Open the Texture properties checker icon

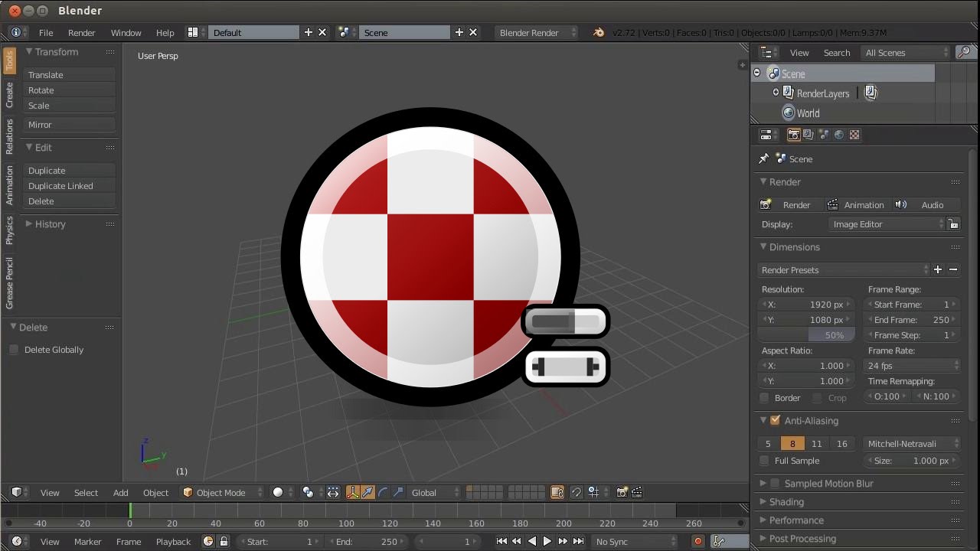[x=854, y=135]
